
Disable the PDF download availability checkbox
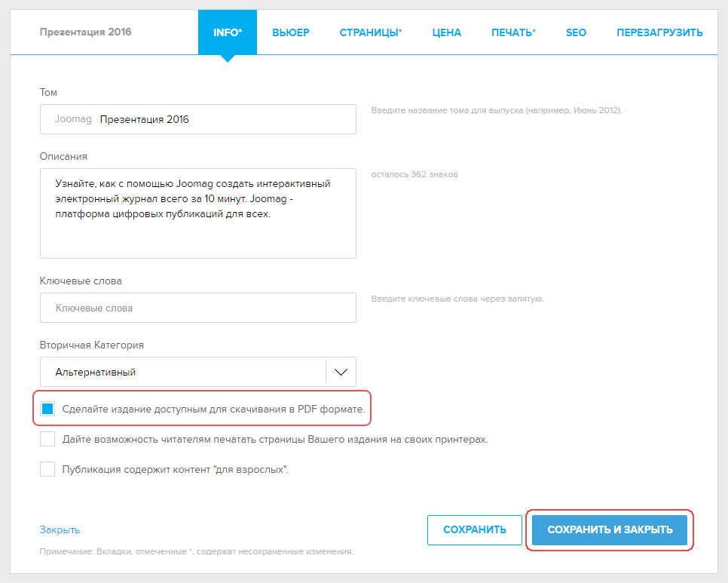point(48,410)
